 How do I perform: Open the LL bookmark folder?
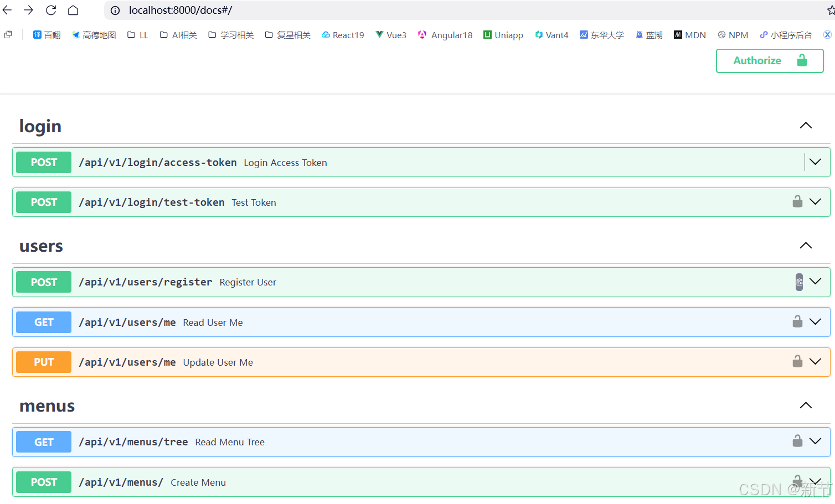(x=138, y=35)
